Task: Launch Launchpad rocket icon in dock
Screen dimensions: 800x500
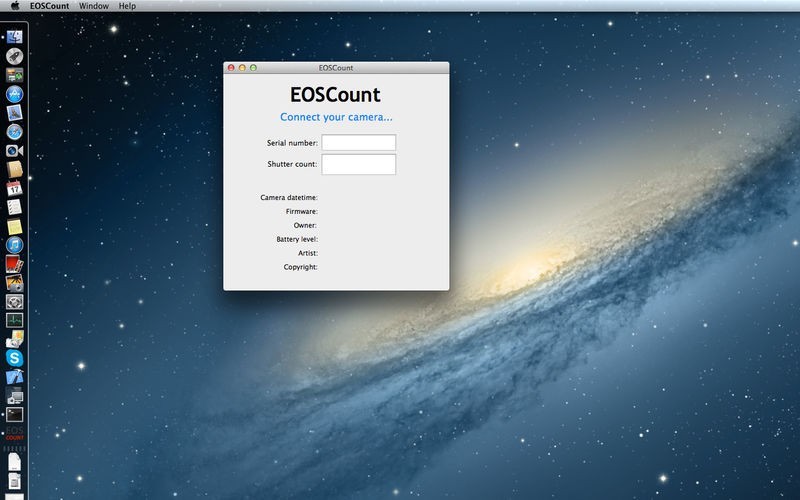Action: [x=14, y=56]
